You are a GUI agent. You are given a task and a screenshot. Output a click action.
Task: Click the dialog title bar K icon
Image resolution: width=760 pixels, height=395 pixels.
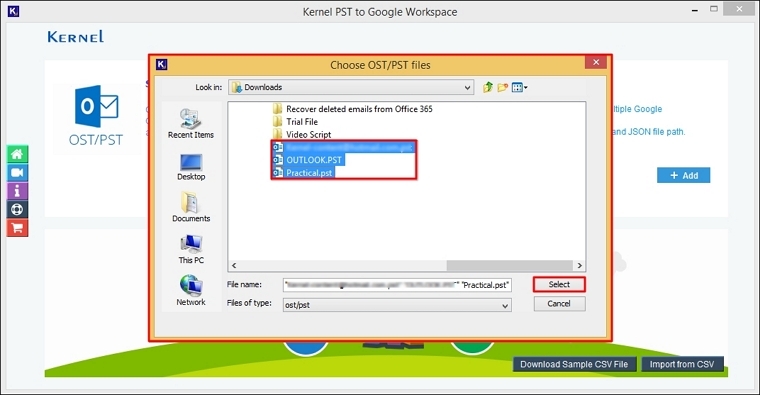click(x=162, y=64)
